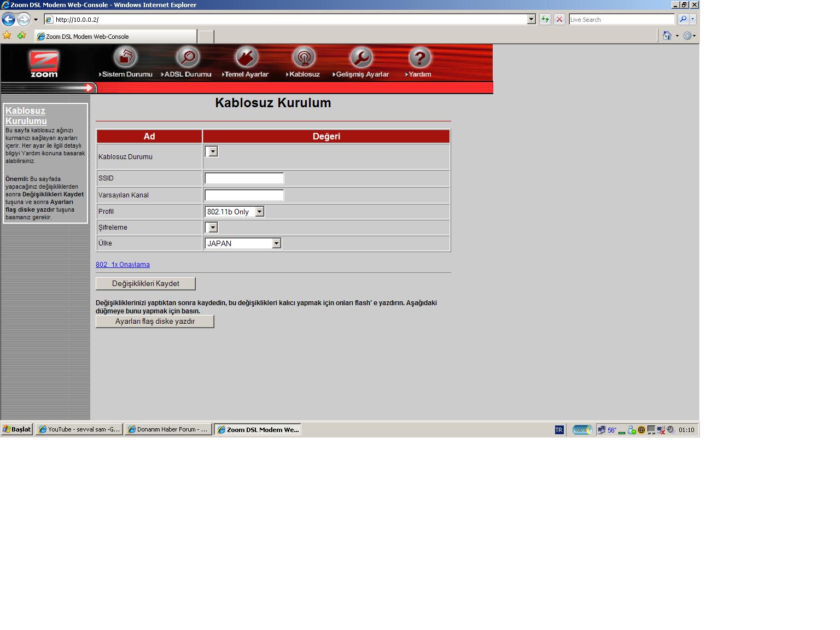Expand the Profil dropdown showing 802.11b Only
840x630 pixels.
260,212
